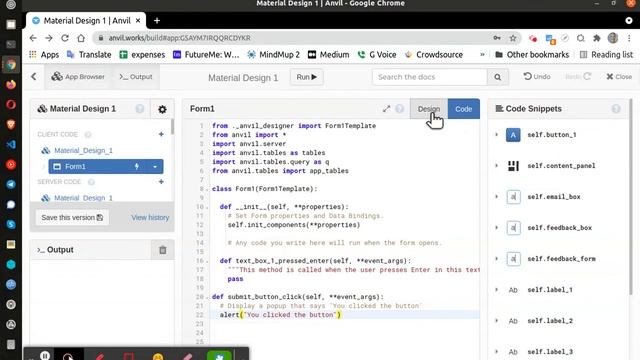The image size is (640, 360).
Task: Open Telegram from the Ubuntu dock
Action: coord(11,184)
